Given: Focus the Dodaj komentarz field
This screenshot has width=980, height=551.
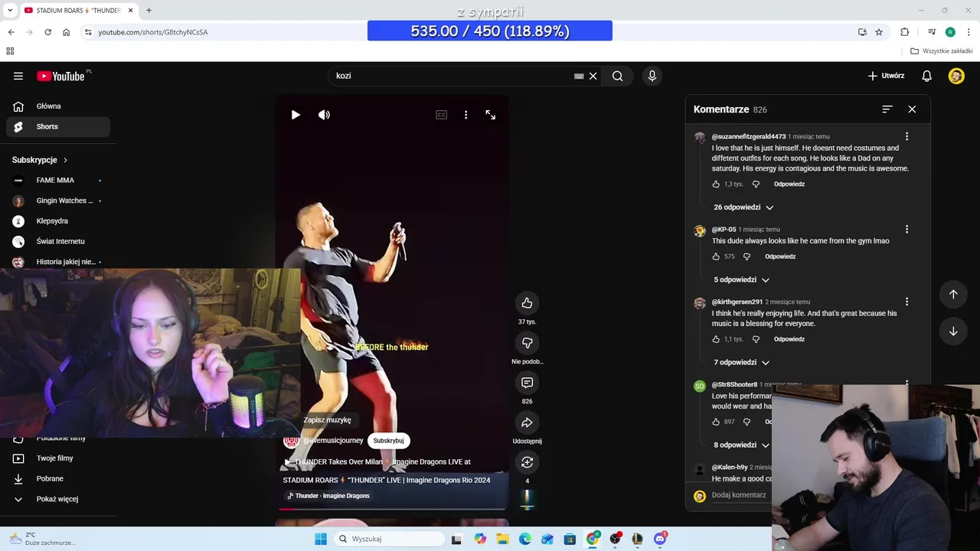Looking at the screenshot, I should click(x=739, y=495).
